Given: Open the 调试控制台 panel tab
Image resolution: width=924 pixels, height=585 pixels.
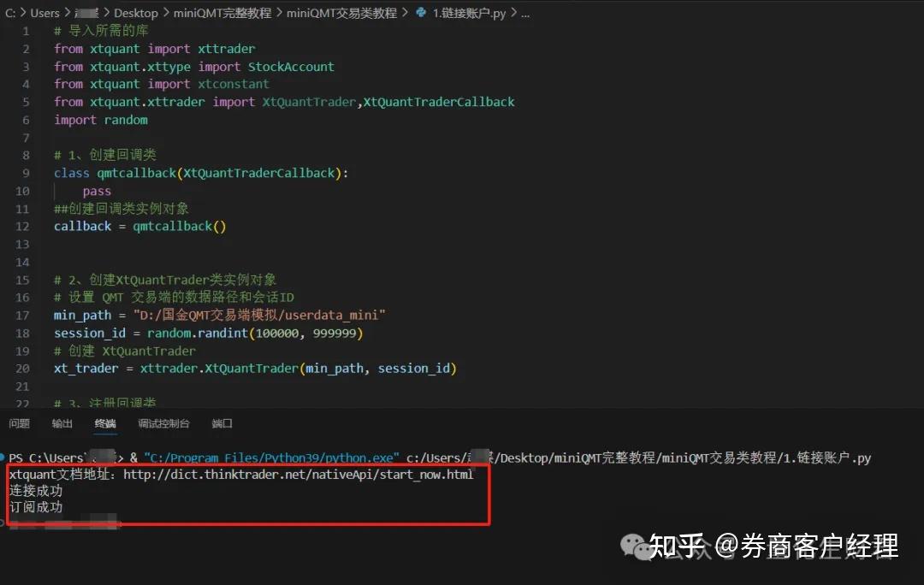Looking at the screenshot, I should tap(163, 423).
